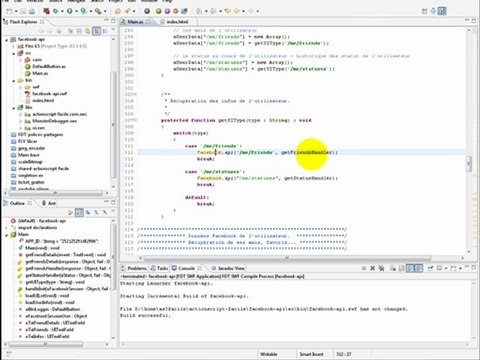Click the active perspective button at top right
Screen dimensions: 480x360
coord(442,11)
